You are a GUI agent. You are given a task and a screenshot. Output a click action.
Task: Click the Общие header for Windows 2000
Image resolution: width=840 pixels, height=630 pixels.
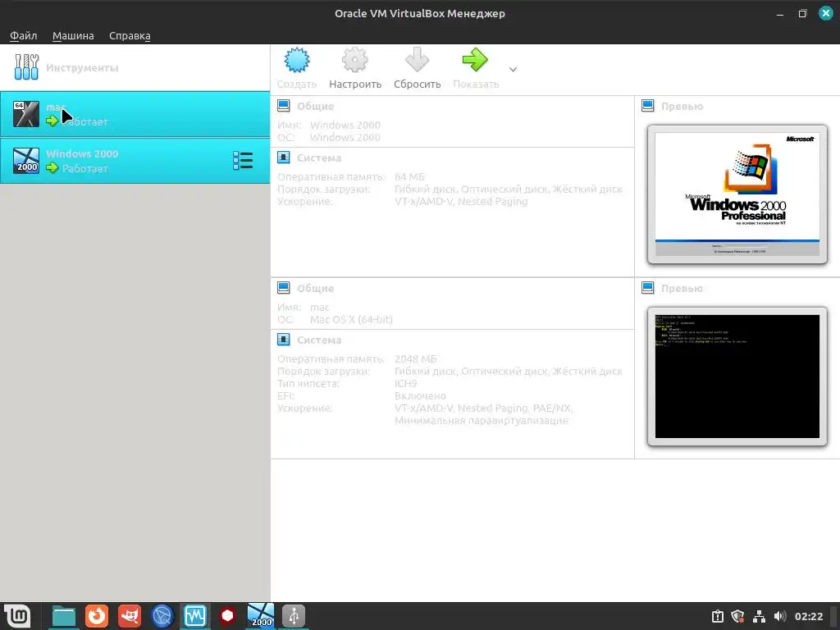316,106
